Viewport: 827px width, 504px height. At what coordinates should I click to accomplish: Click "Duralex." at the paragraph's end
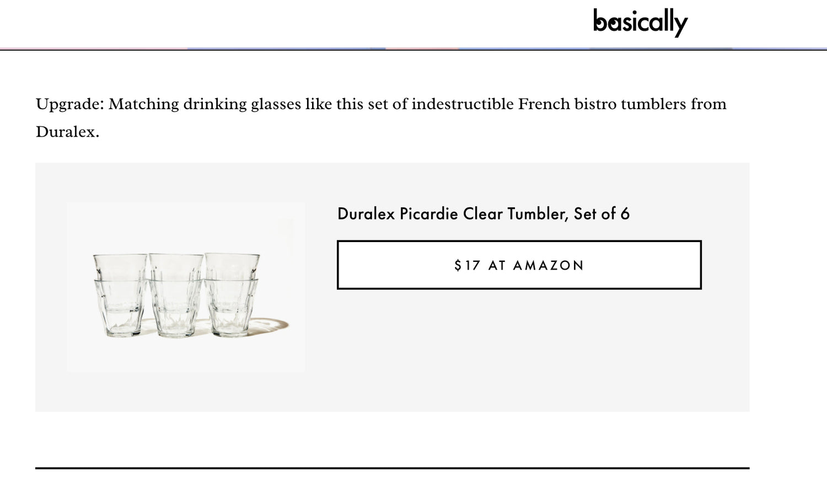(x=67, y=132)
